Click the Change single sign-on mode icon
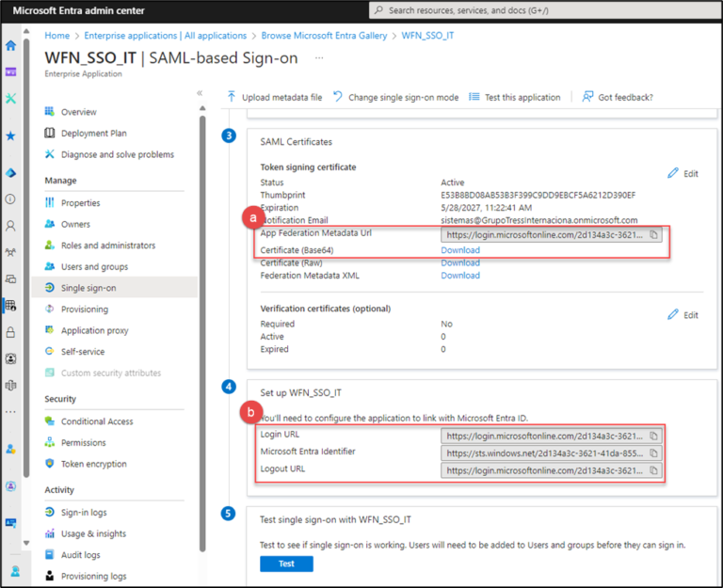723x588 pixels. 338,97
